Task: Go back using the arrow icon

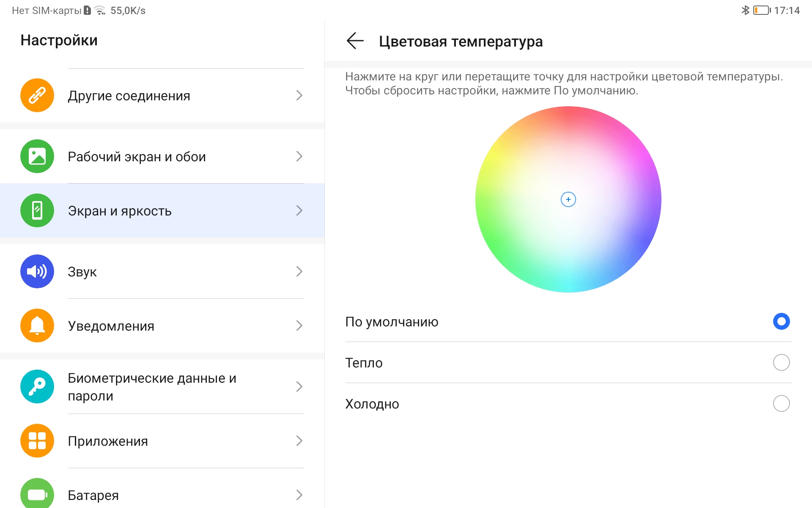Action: coord(355,41)
